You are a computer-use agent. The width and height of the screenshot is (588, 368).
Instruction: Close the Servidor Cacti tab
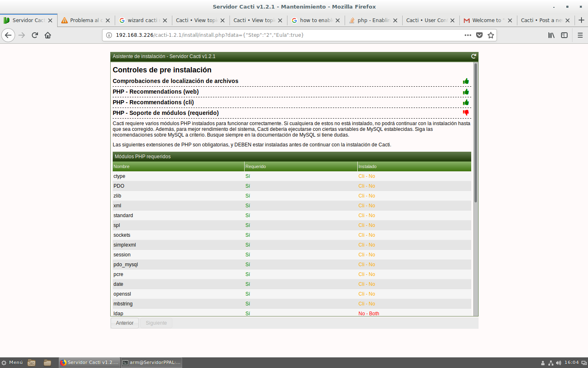click(50, 20)
